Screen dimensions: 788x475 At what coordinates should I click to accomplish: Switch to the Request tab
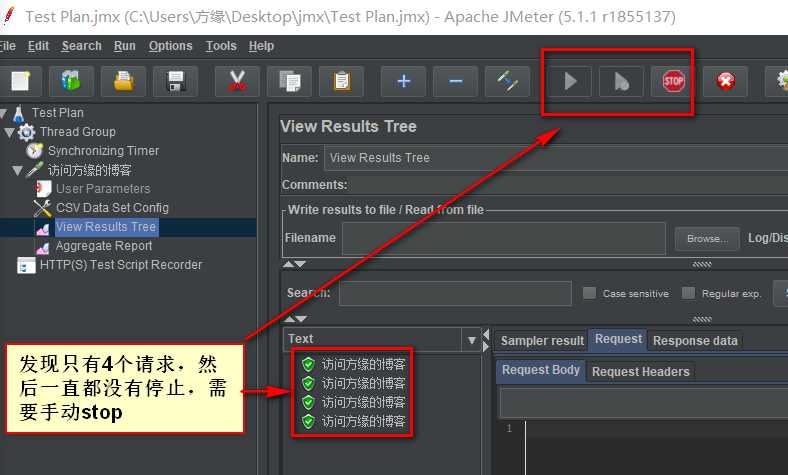618,339
